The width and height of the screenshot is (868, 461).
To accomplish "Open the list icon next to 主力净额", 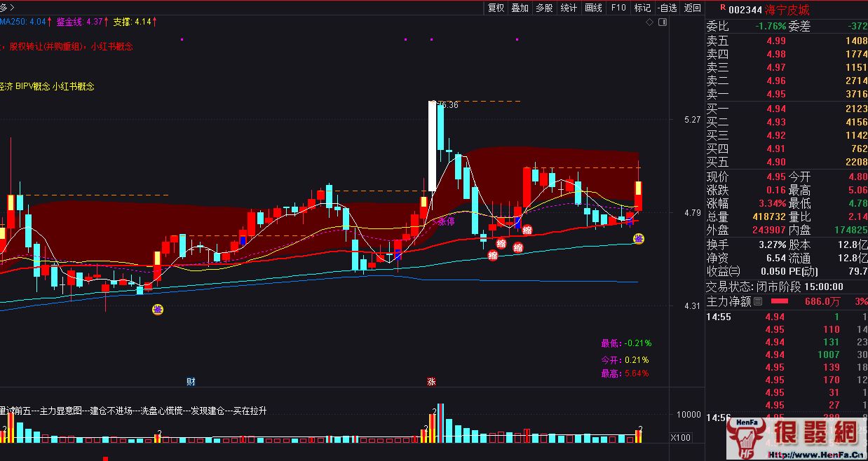I will coord(758,301).
